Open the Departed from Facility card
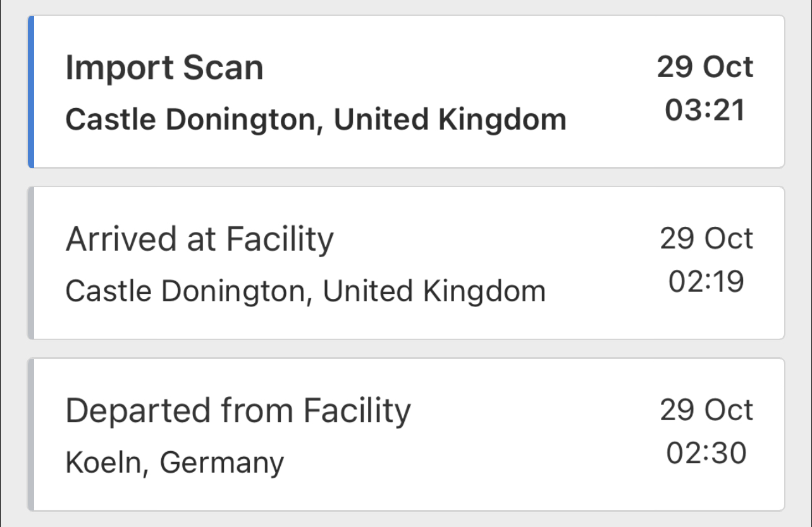Image resolution: width=812 pixels, height=527 pixels. pyautogui.click(x=406, y=434)
